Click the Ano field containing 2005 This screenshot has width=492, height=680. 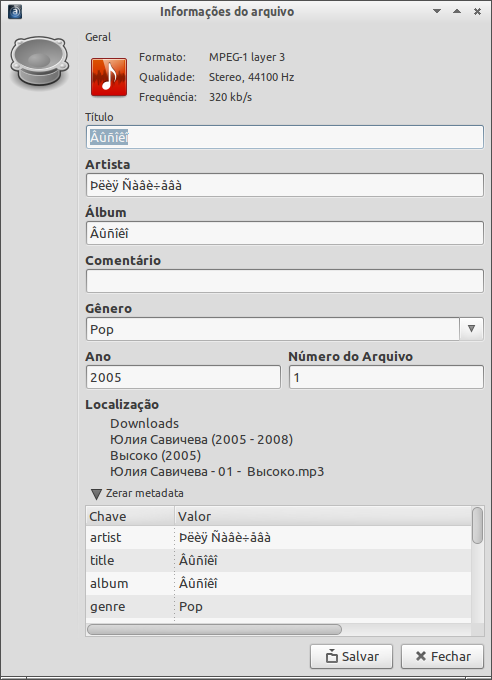coord(183,377)
